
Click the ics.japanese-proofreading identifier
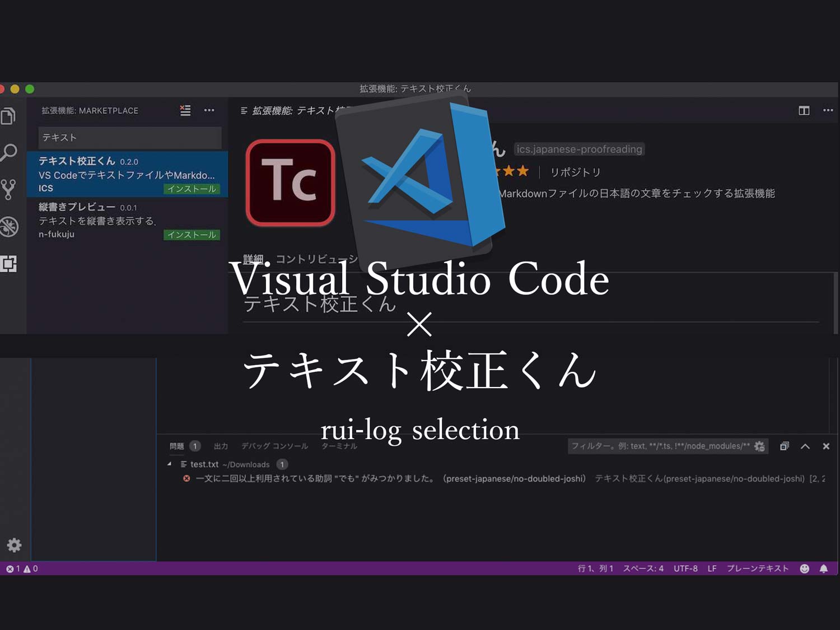pyautogui.click(x=579, y=149)
